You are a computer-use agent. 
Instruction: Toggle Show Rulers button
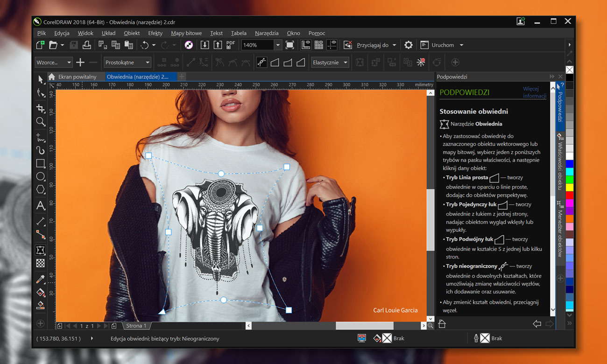306,45
